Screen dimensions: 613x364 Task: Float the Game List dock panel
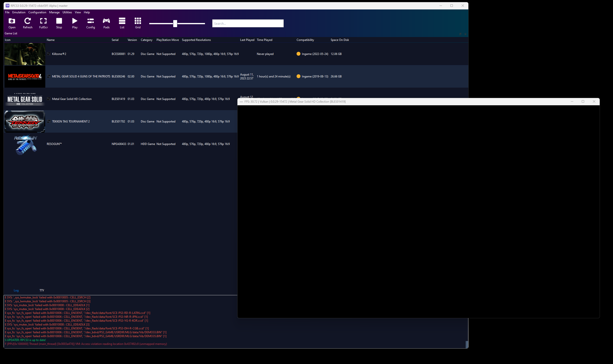pyautogui.click(x=460, y=34)
